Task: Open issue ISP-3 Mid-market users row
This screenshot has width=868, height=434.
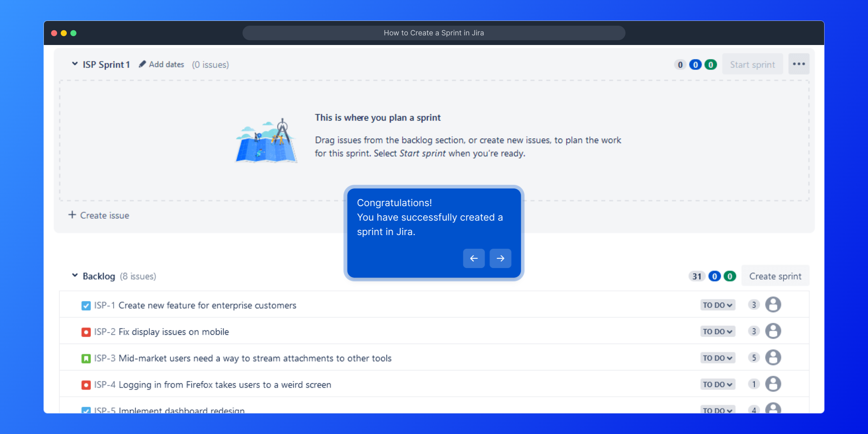Action: click(x=255, y=358)
